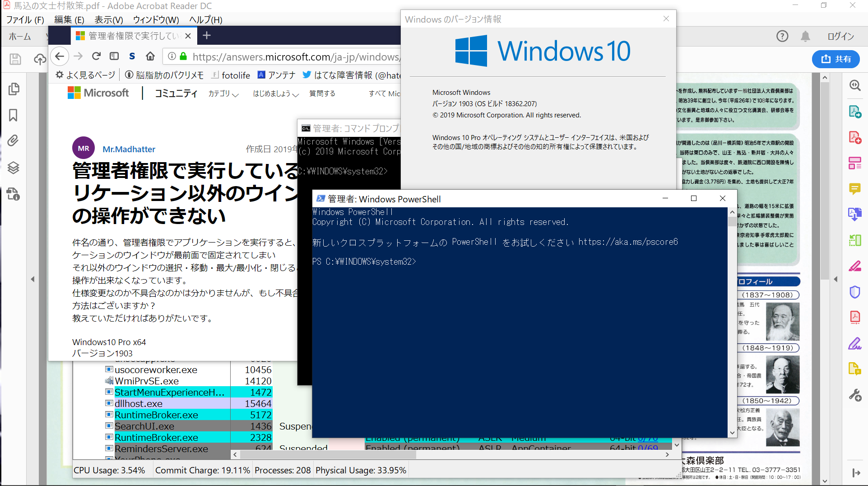Open the Protect shield tool
The height and width of the screenshot is (486, 868).
pos(855,292)
